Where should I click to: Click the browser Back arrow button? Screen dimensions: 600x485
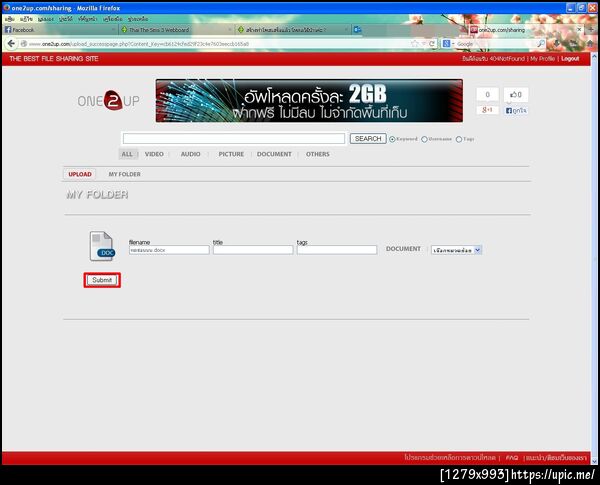[x=11, y=44]
